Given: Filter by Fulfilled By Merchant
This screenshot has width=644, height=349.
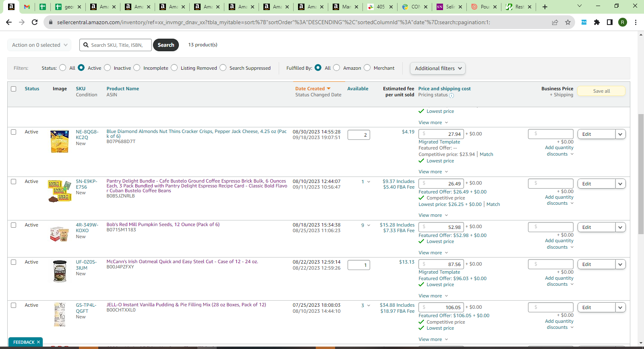Looking at the screenshot, I should (367, 68).
